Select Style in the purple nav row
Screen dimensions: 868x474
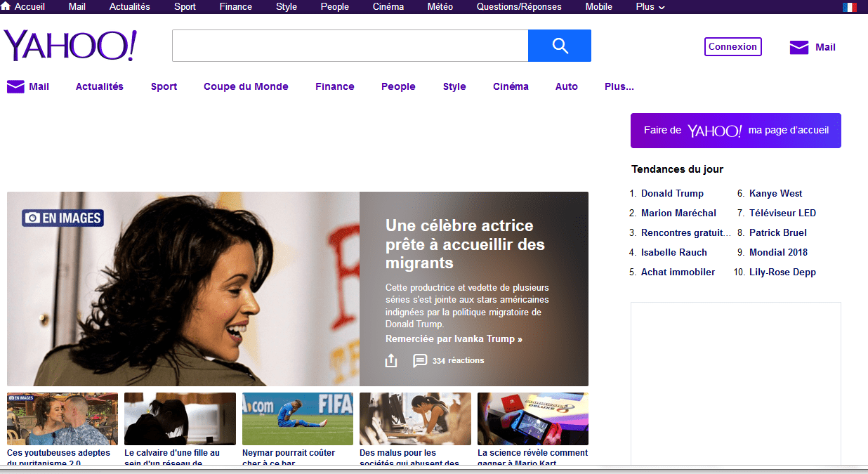coord(454,86)
